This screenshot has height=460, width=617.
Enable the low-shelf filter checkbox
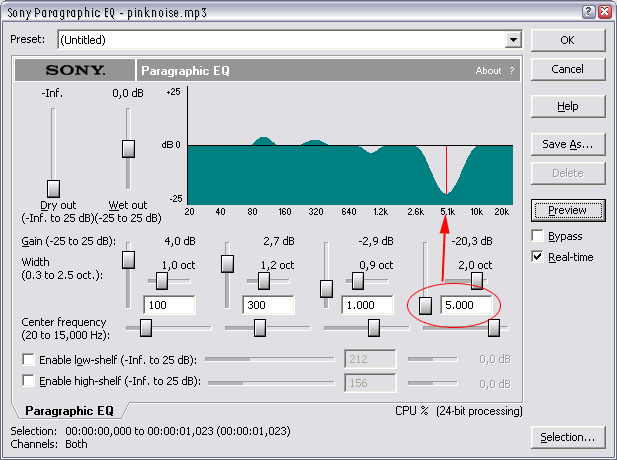(28, 359)
